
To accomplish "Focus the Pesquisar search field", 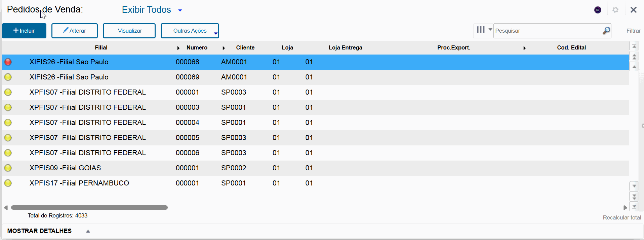I will [548, 31].
